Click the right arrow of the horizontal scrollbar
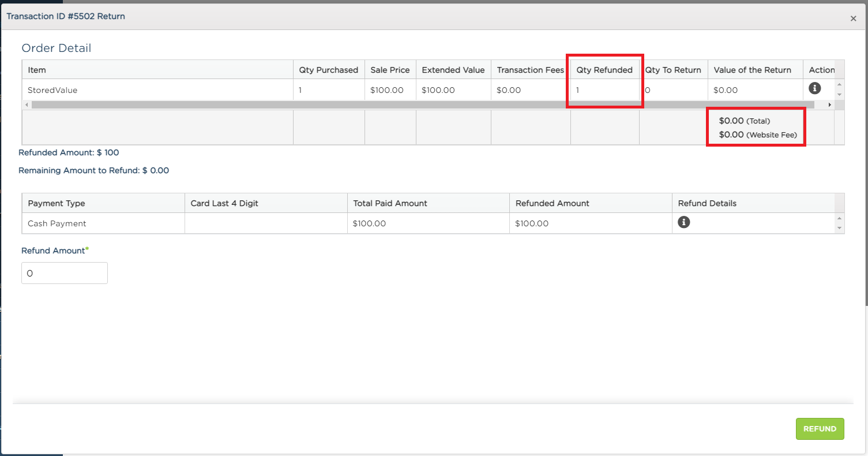Viewport: 868px width, 456px height. [830, 105]
